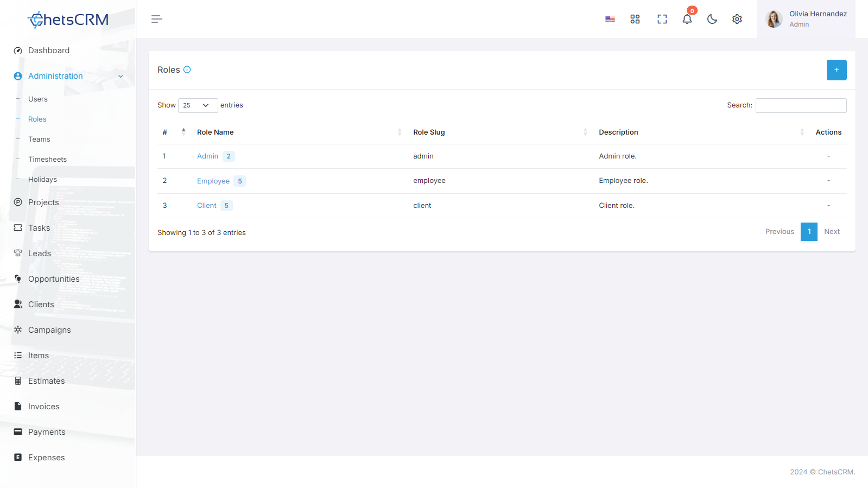
Task: Click the Invoices file icon
Action: point(18,406)
